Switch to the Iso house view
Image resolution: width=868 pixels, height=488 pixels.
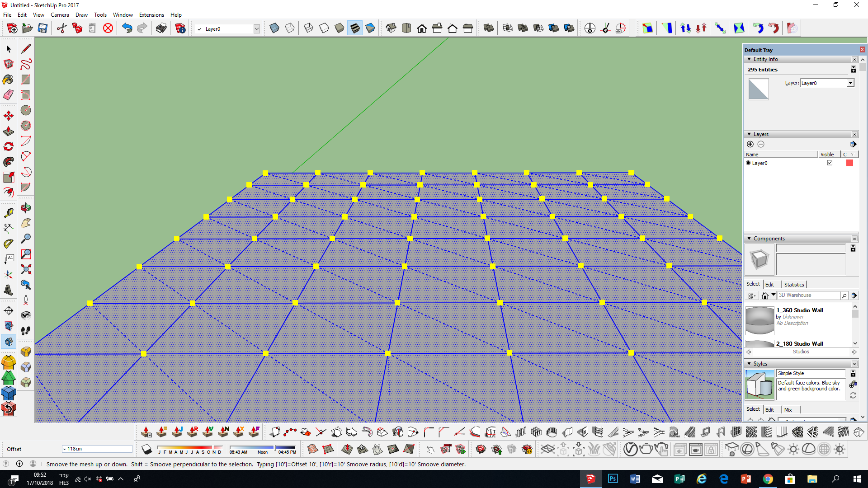(391, 28)
